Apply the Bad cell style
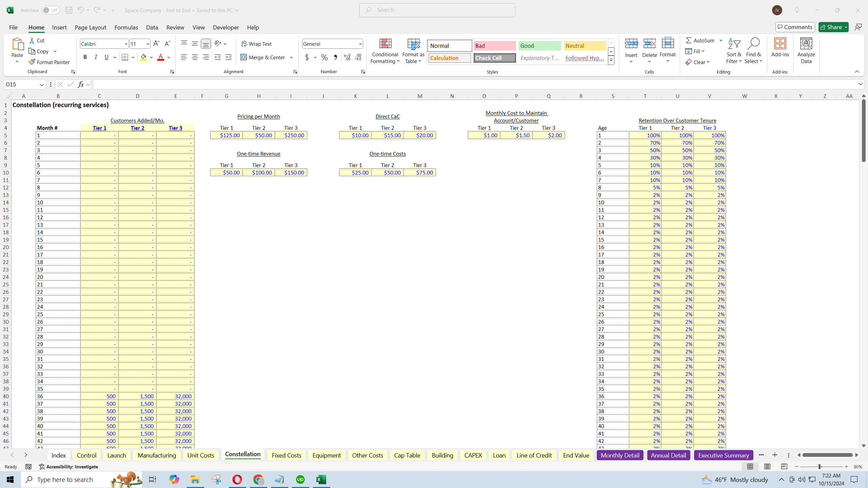 (x=494, y=46)
